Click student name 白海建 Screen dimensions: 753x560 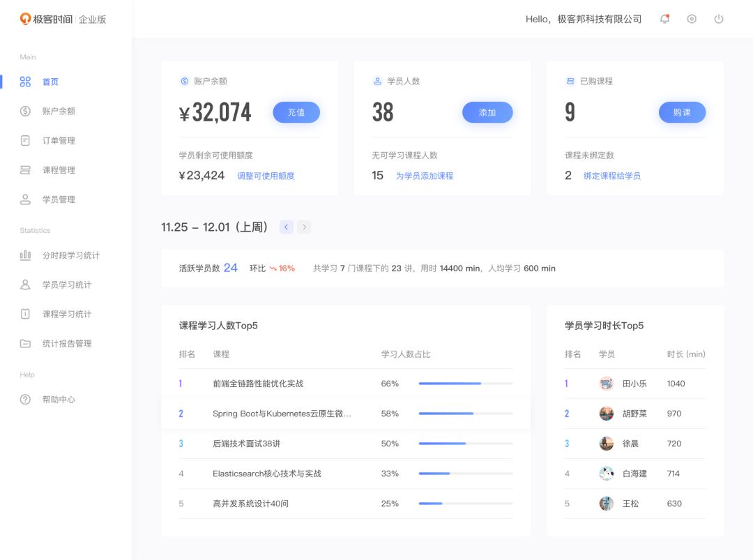[x=634, y=474]
